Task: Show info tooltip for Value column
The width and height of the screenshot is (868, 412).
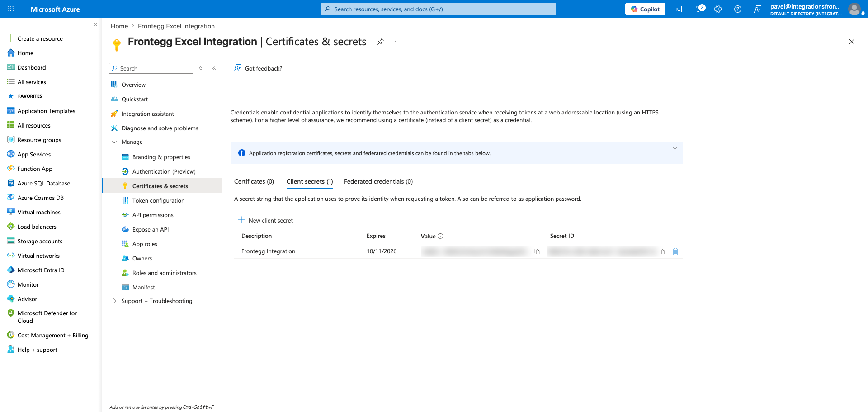Action: pyautogui.click(x=440, y=236)
